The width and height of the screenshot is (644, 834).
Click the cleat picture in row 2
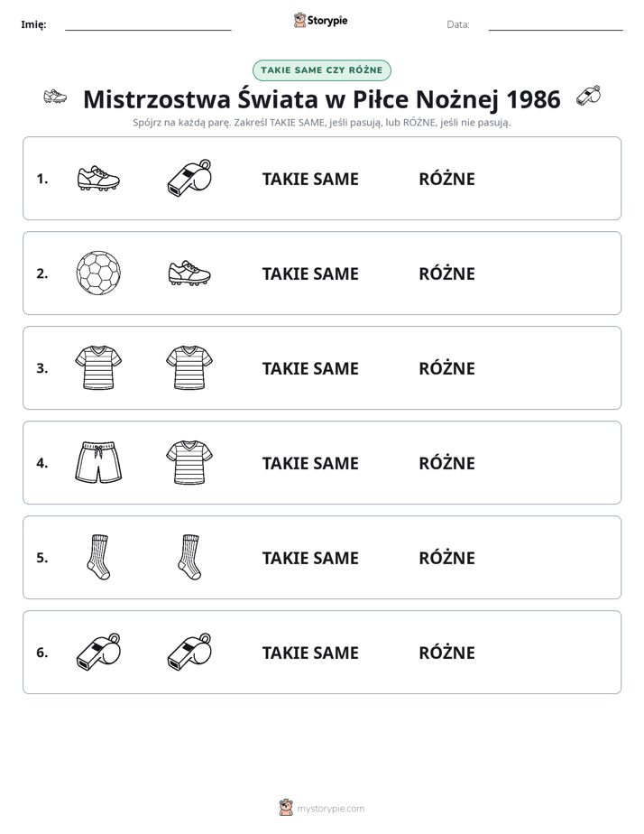pyautogui.click(x=189, y=273)
